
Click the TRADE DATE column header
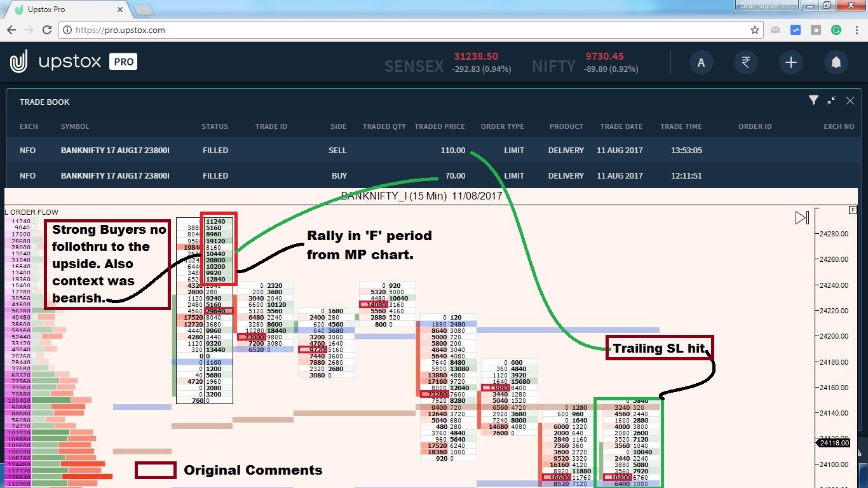pyautogui.click(x=621, y=126)
